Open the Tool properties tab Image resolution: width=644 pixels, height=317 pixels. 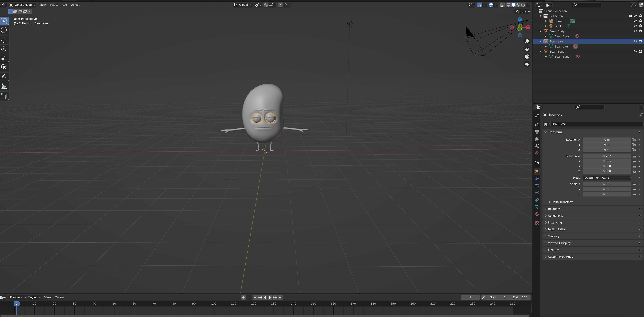[537, 116]
